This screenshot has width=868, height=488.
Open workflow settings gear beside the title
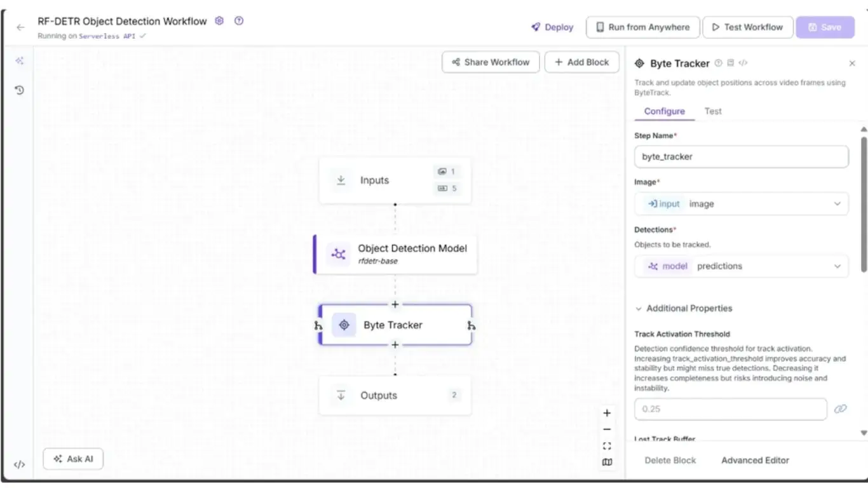click(219, 21)
